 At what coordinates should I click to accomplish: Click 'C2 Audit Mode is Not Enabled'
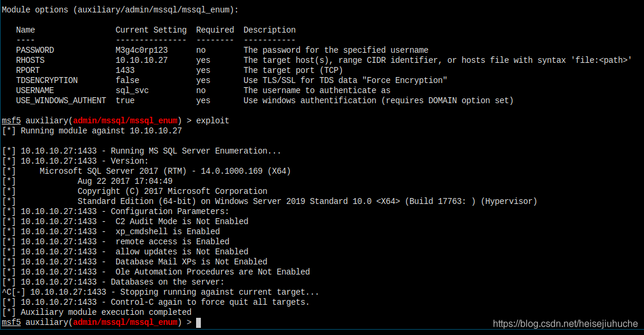tap(181, 222)
